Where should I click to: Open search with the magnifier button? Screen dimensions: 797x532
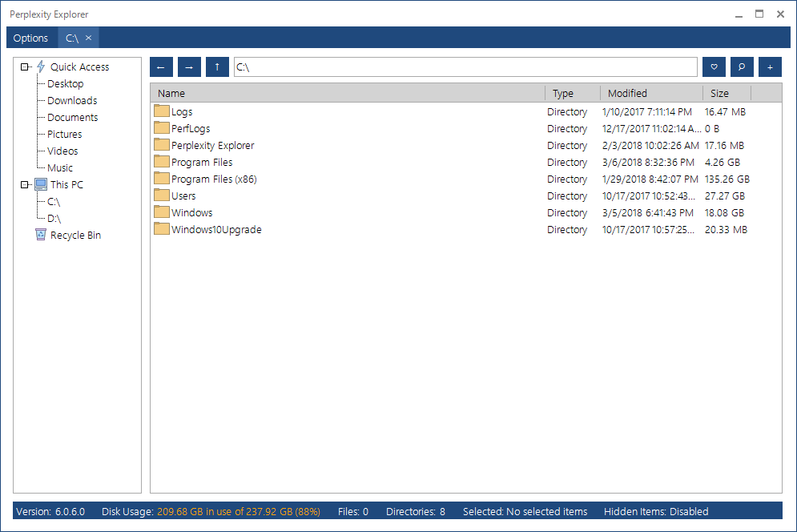click(x=742, y=67)
